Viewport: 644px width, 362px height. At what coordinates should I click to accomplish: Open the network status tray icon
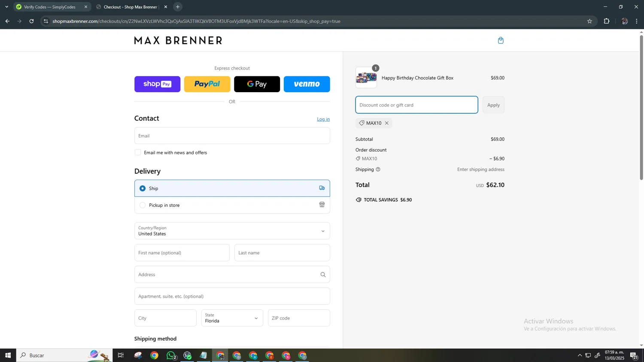point(588,355)
